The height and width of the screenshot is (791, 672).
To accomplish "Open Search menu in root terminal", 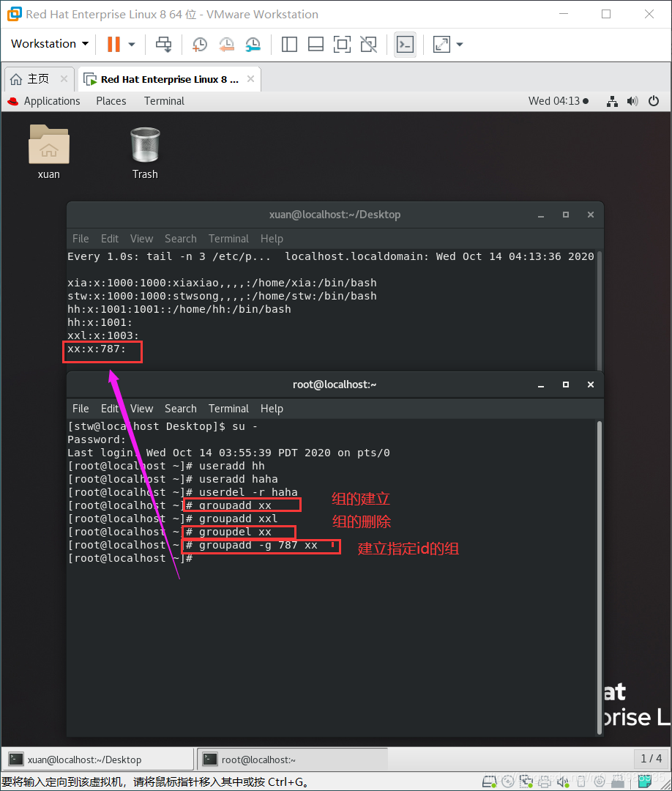I will [181, 409].
